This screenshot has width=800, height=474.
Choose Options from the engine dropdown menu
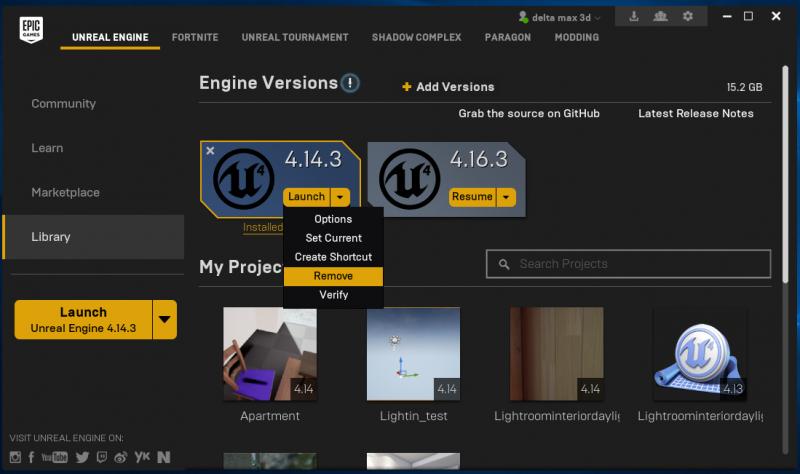point(333,219)
